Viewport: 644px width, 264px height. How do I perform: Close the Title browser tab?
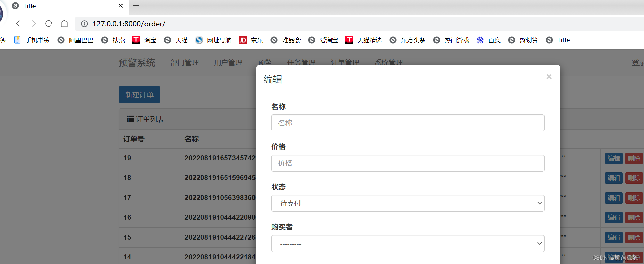[121, 6]
